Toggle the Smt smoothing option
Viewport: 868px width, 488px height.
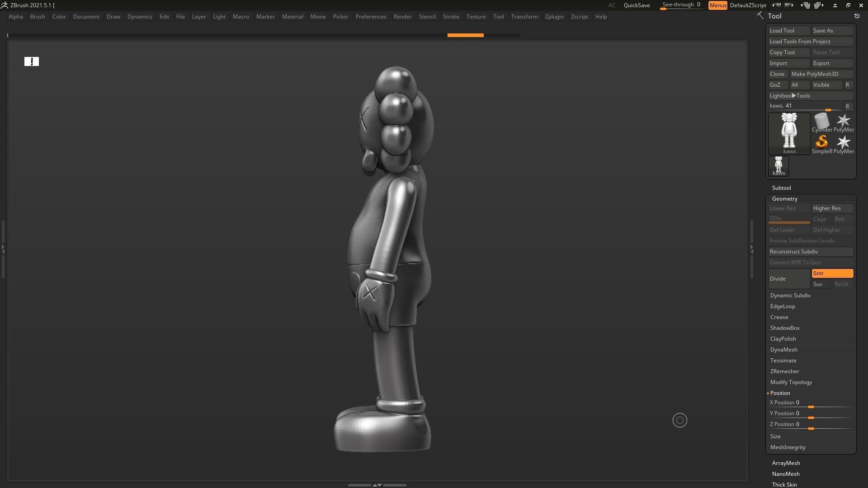832,273
